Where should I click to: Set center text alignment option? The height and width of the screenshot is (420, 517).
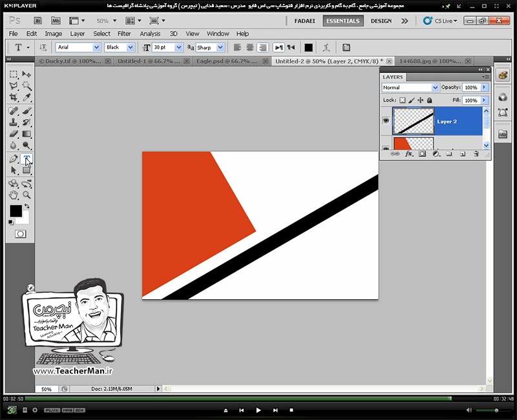click(x=250, y=47)
